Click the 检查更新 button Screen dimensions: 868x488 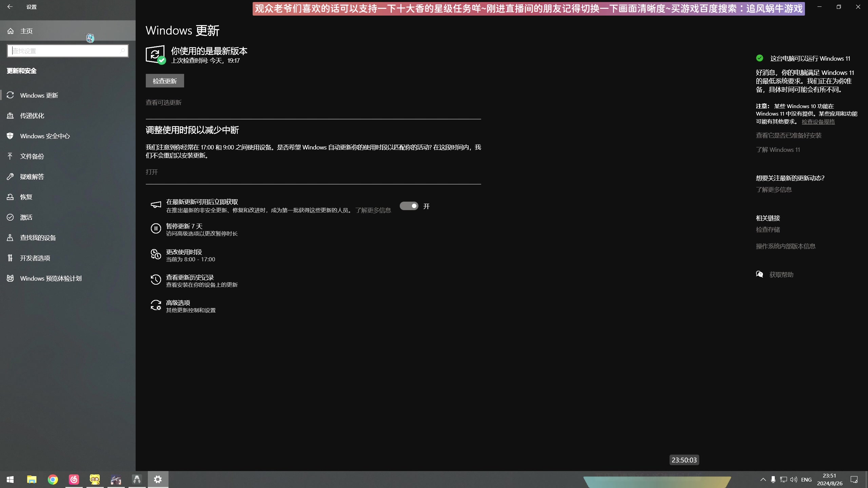coord(165,81)
